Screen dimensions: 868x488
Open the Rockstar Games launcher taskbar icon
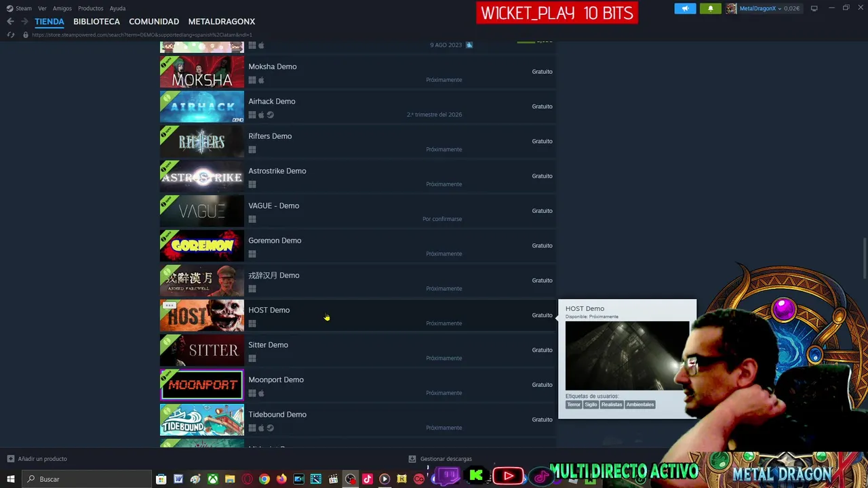tap(401, 479)
